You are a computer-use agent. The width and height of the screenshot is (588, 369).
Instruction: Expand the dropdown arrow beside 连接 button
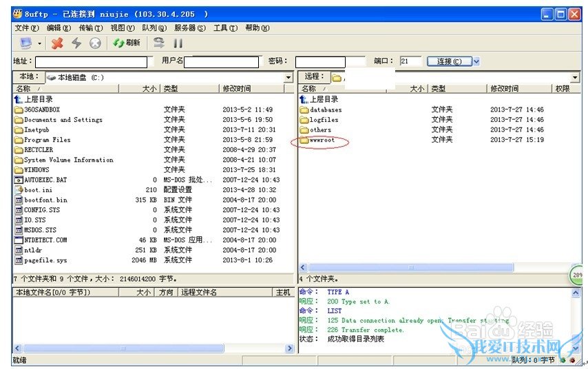[x=476, y=61]
